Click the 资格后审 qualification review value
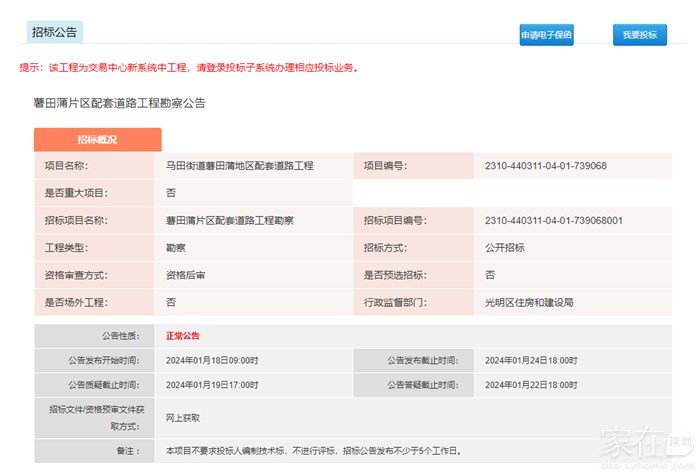The height and width of the screenshot is (472, 700). pos(185,274)
